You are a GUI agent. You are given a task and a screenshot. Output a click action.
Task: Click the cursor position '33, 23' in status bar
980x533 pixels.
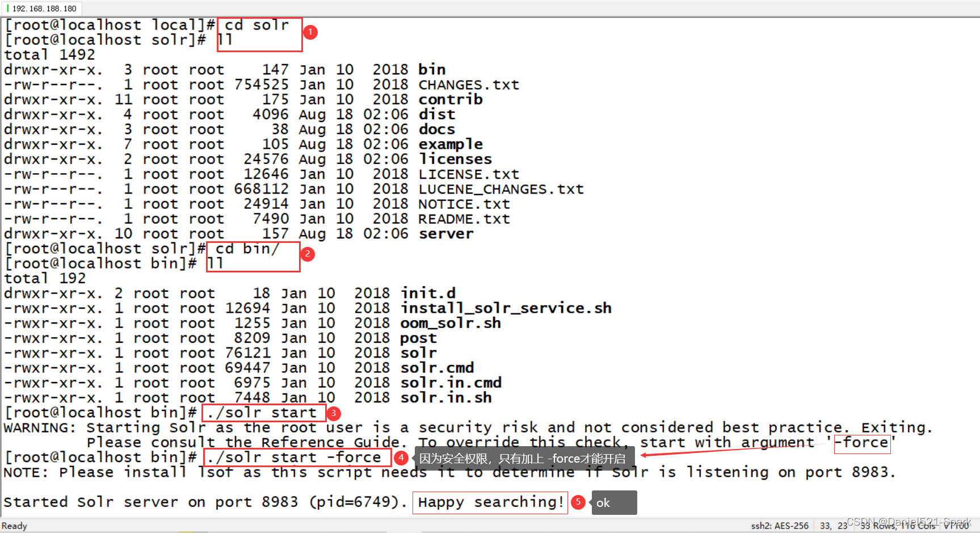(834, 526)
